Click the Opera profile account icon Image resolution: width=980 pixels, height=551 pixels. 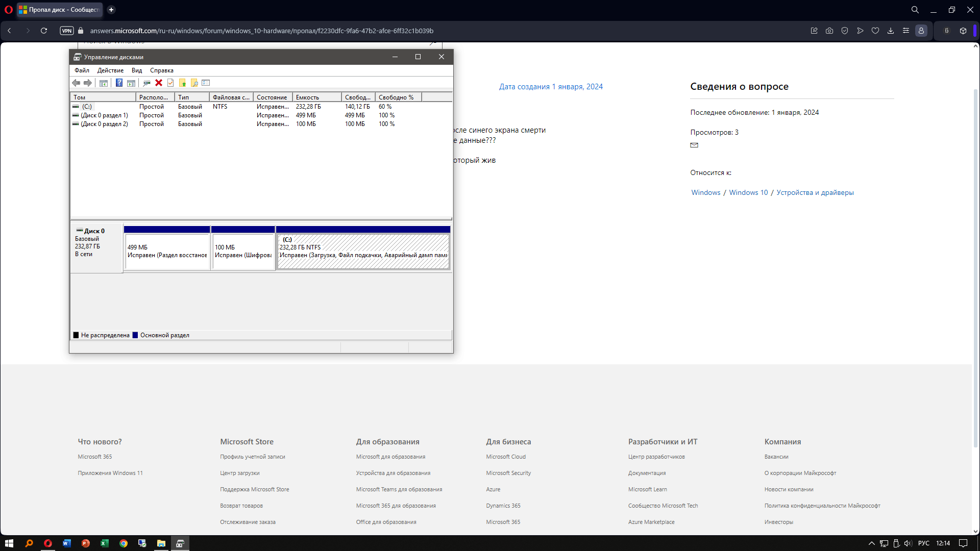click(x=921, y=31)
